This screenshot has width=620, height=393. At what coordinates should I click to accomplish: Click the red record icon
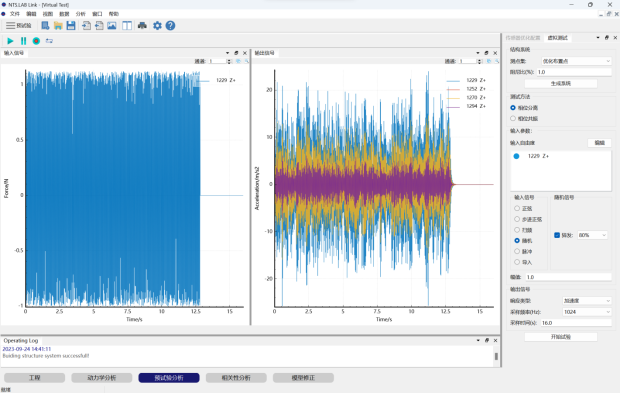click(x=36, y=41)
